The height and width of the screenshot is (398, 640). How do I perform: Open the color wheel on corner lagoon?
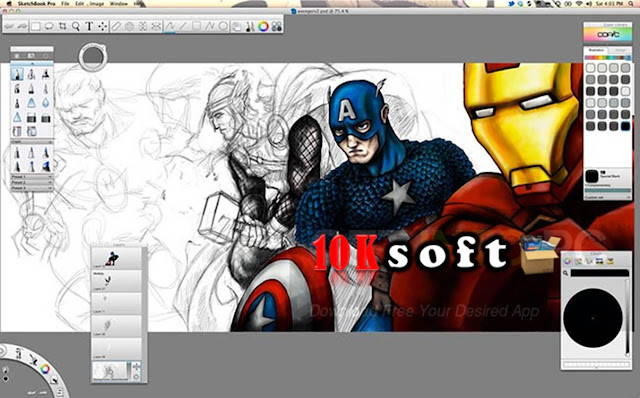click(45, 369)
